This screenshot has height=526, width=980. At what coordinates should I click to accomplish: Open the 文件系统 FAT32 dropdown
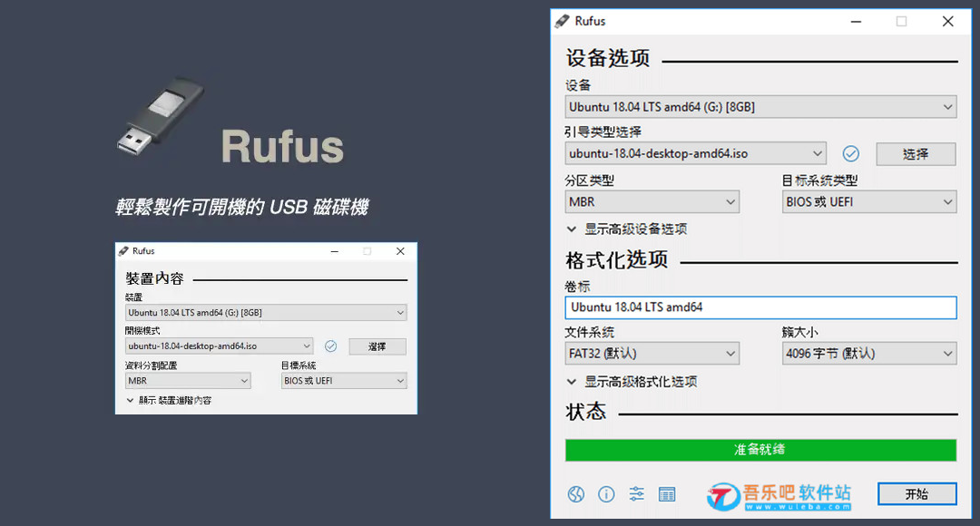pos(652,354)
